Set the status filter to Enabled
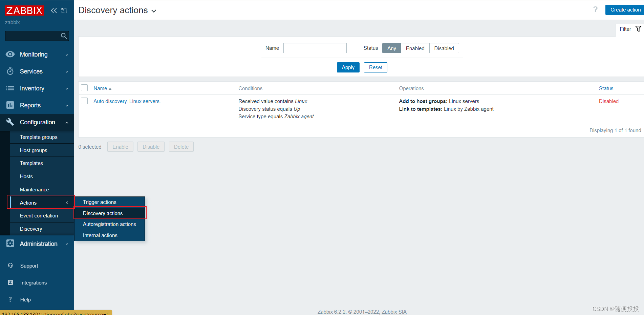This screenshot has height=315, width=644. (x=415, y=48)
